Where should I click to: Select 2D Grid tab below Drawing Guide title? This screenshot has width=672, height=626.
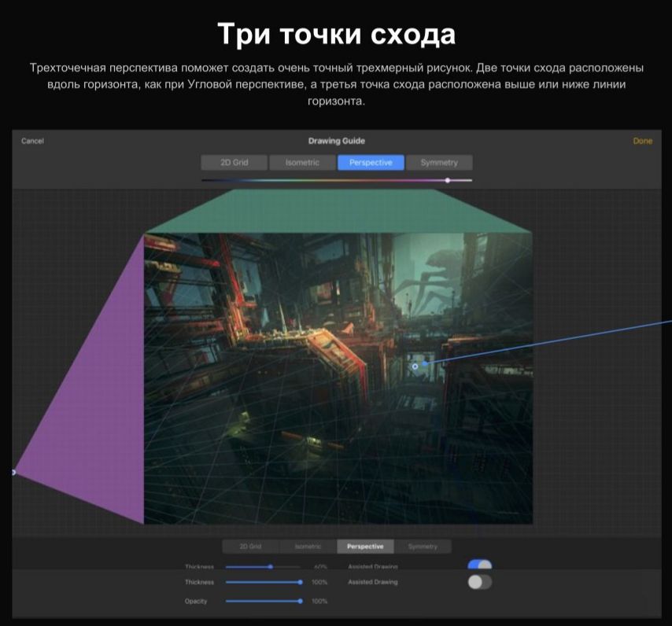(x=234, y=163)
